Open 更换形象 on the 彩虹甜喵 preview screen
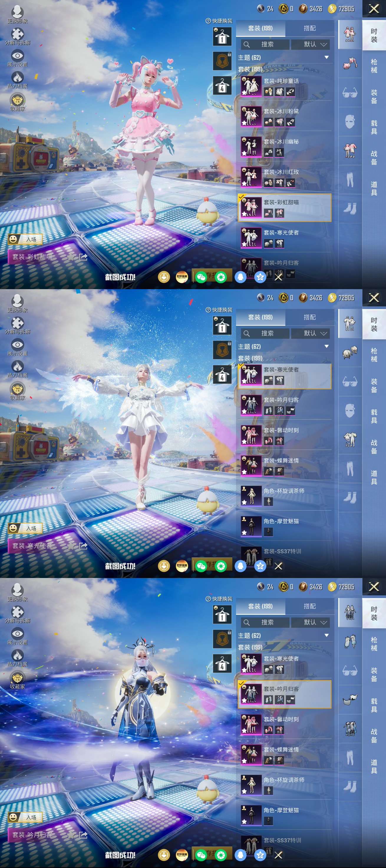Screen dimensions: 386x868 click(17, 14)
